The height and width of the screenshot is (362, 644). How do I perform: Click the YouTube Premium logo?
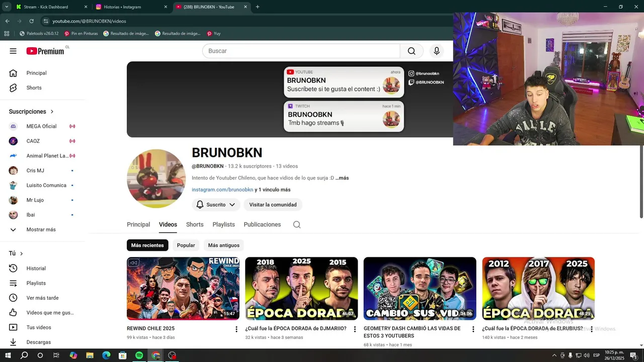(x=45, y=51)
